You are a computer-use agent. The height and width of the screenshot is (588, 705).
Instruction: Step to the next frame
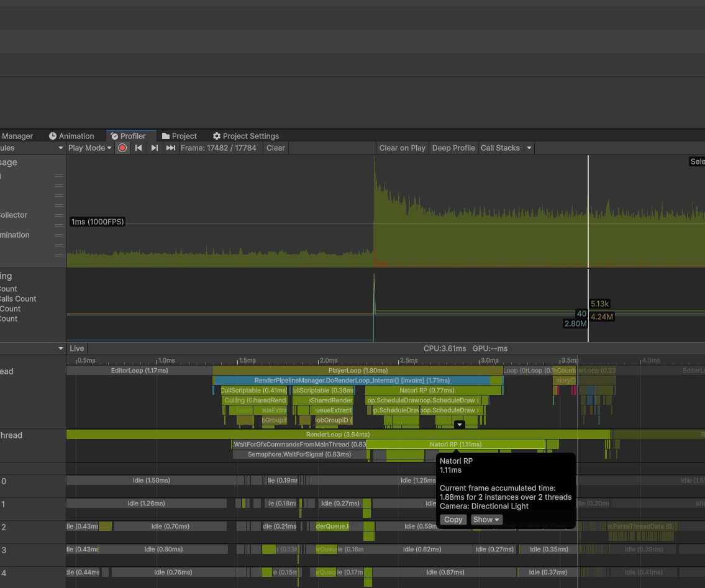pyautogui.click(x=155, y=148)
